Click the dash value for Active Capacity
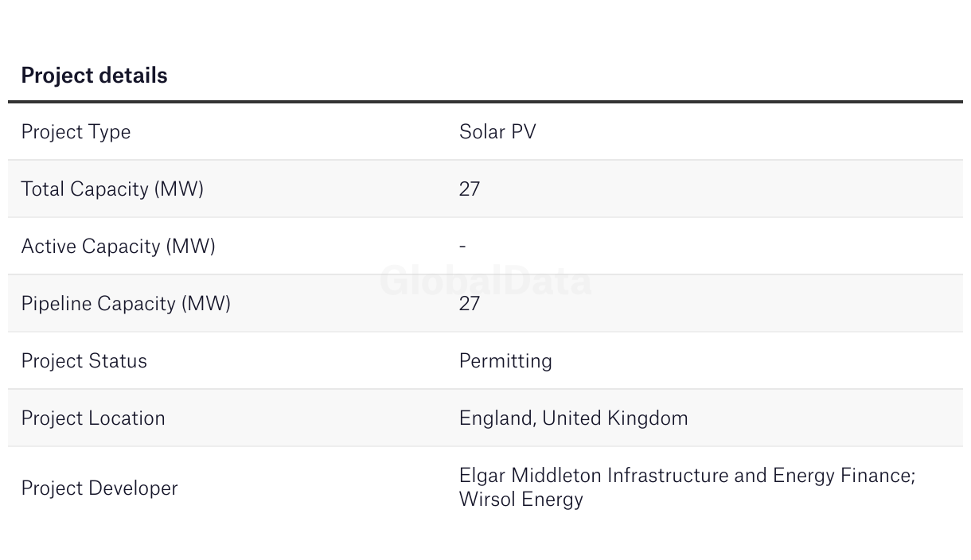The width and height of the screenshot is (971, 560). 462,247
